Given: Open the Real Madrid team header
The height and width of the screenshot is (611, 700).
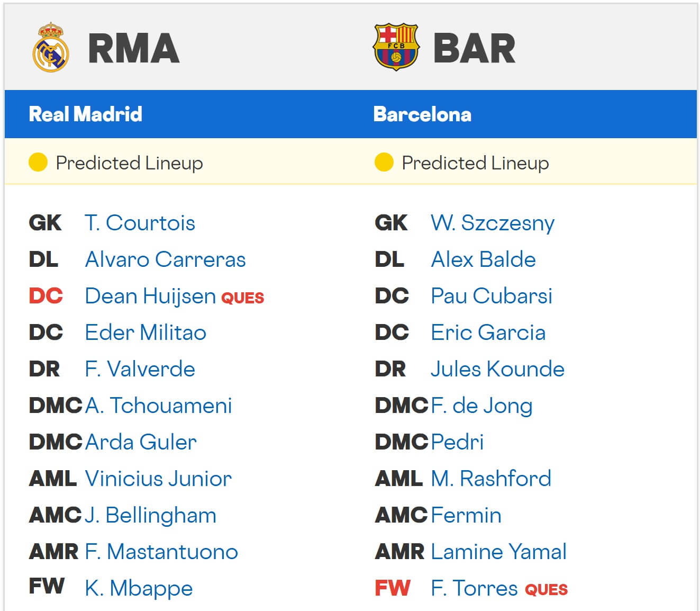Looking at the screenshot, I should coord(86,114).
